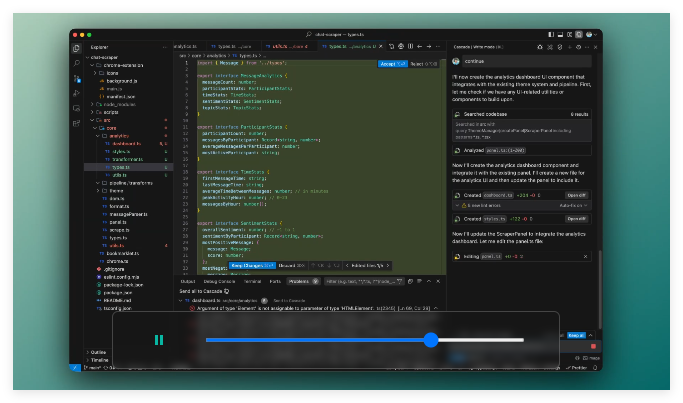This screenshot has height=403, width=683.
Task: Select the Explorer icon in activity bar
Action: [77, 48]
